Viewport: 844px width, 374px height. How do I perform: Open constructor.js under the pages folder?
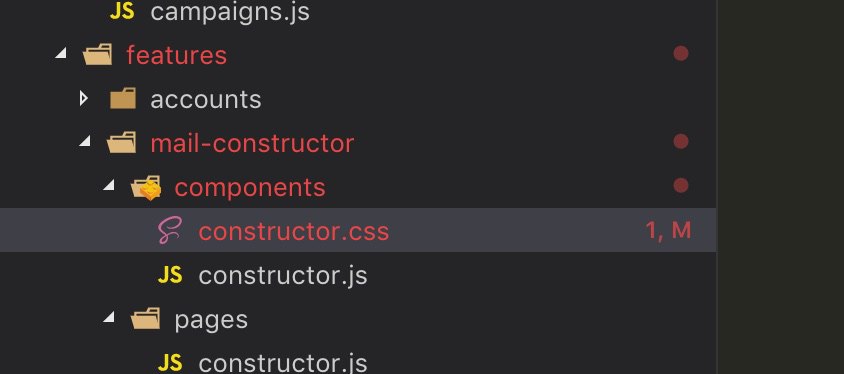[x=283, y=363]
